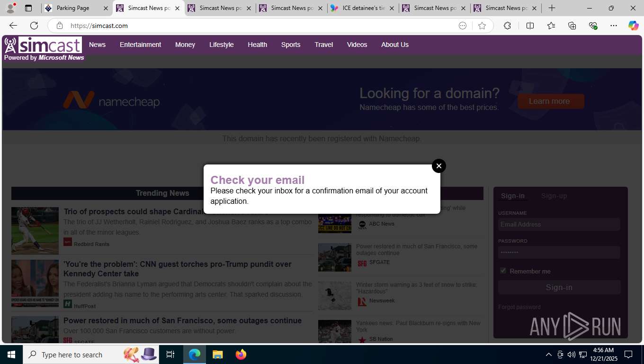Open Edge settings and more menu

[x=614, y=26]
